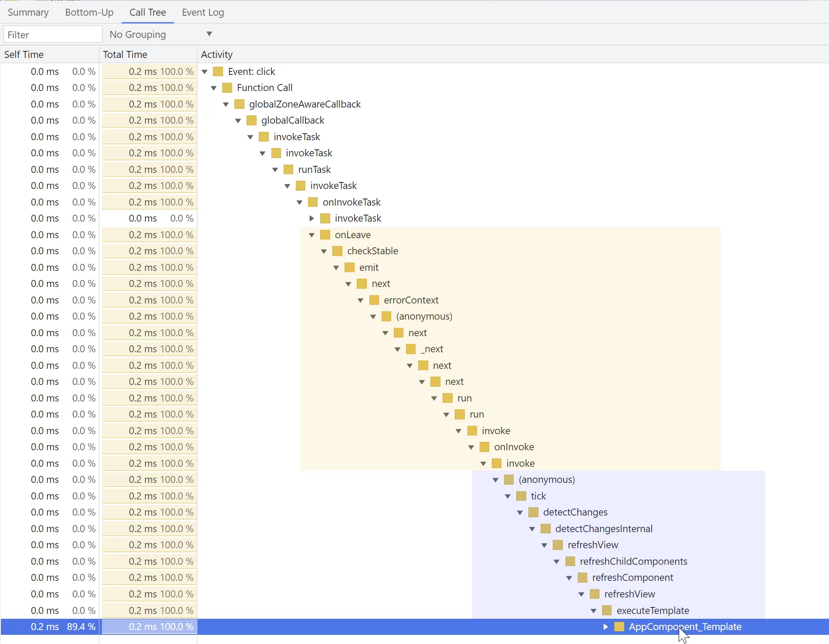Click the icon next to errorContext
Image resolution: width=829 pixels, height=644 pixels.
[374, 300]
